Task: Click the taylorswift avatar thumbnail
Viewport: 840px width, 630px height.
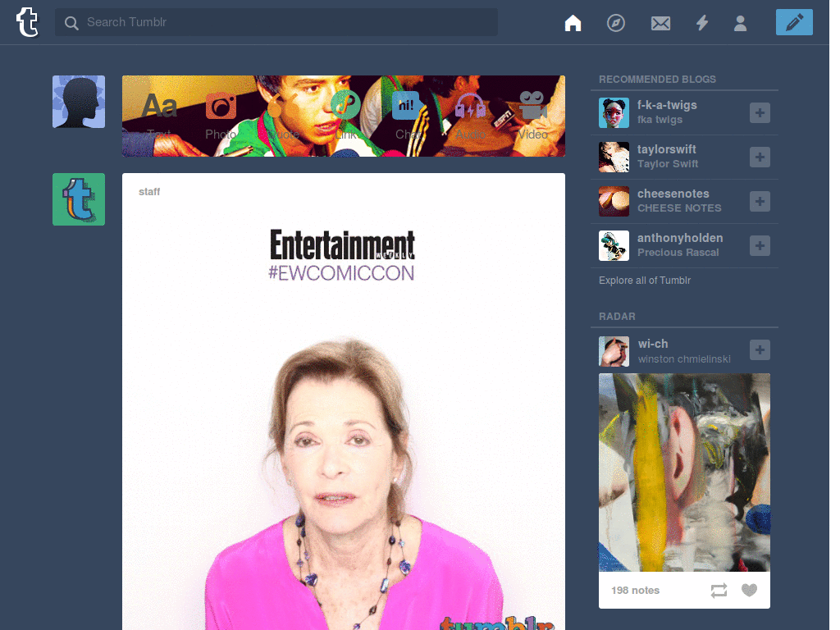Action: (614, 157)
